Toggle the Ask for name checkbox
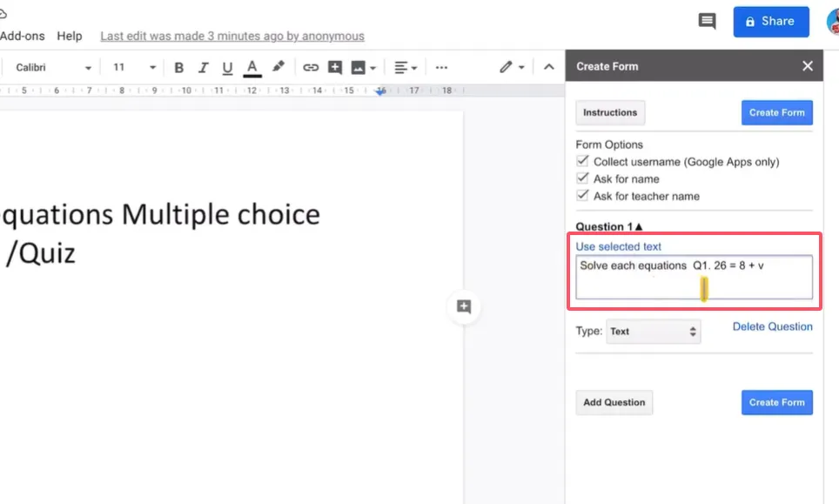This screenshot has width=839, height=504. click(583, 178)
